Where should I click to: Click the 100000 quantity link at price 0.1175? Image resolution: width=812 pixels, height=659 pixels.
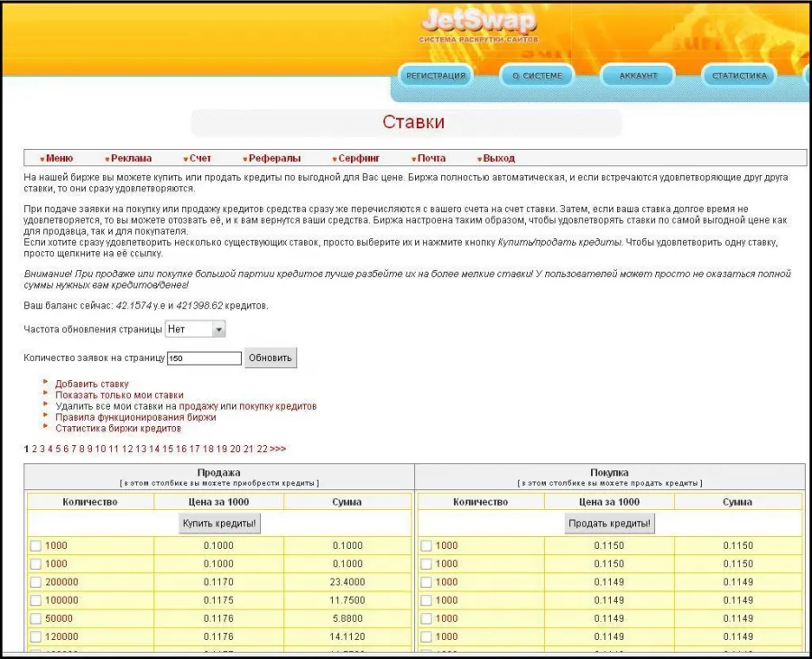[61, 600]
